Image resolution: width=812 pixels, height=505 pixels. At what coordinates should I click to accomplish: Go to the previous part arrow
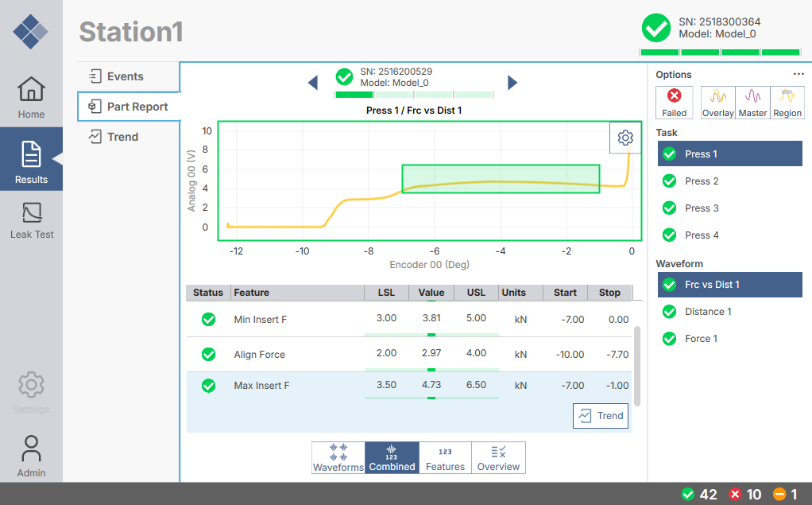tap(313, 83)
